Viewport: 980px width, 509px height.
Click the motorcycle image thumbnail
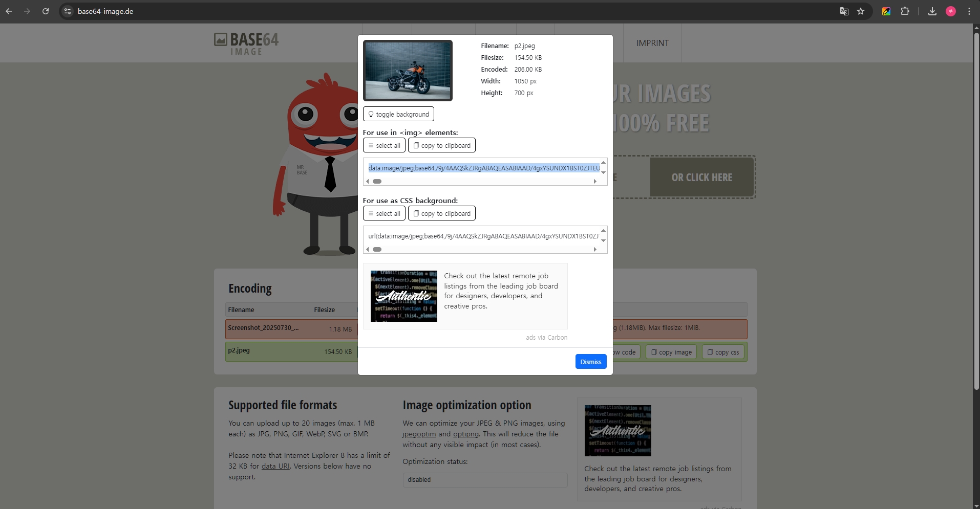pos(408,71)
